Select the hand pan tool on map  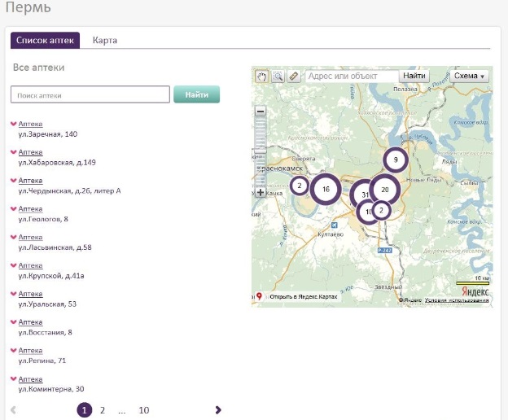(262, 77)
